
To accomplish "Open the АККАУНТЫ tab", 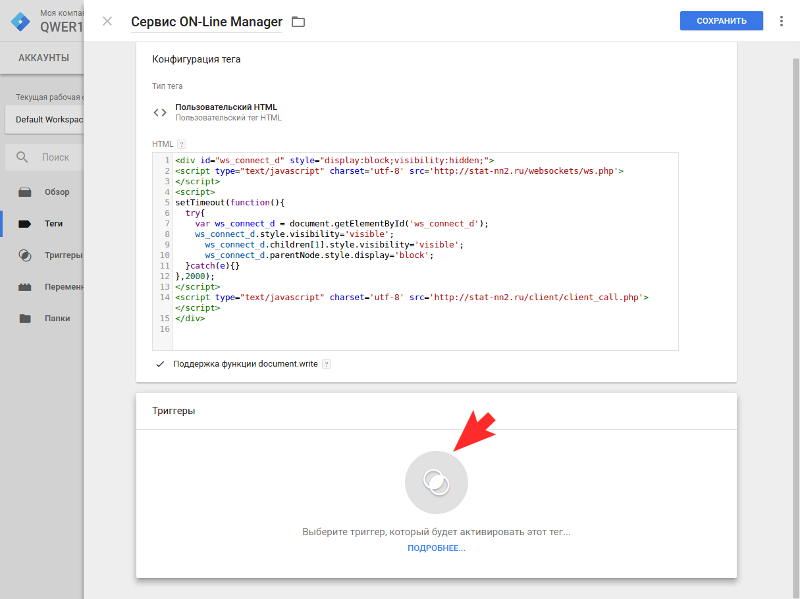I will click(43, 58).
